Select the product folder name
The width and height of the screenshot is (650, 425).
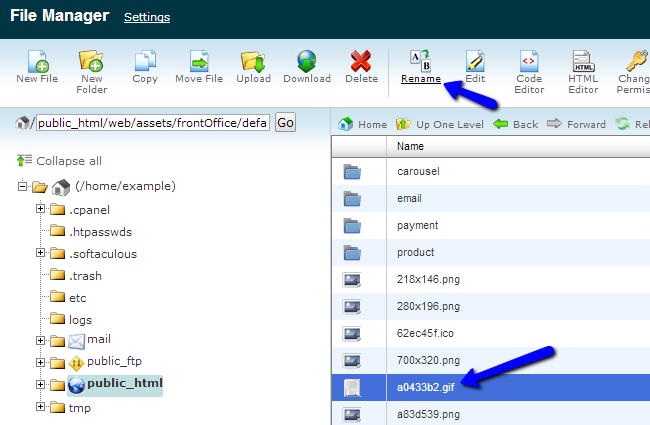pos(415,252)
